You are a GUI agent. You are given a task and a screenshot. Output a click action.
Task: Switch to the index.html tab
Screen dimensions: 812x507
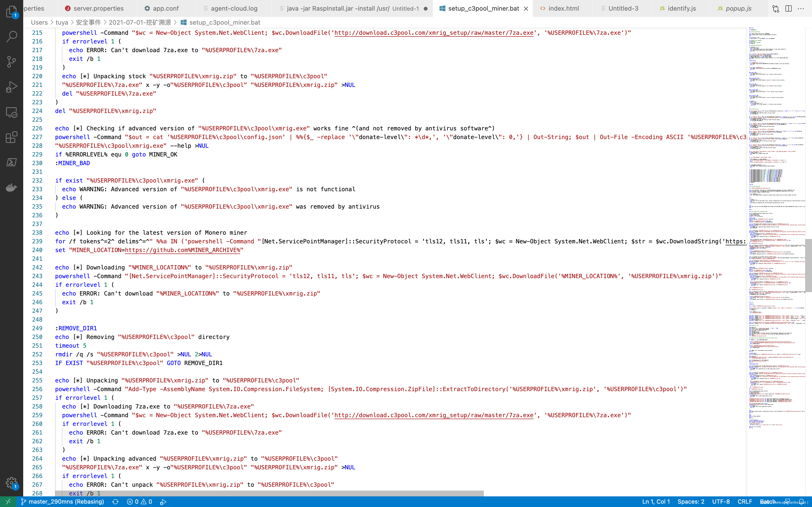563,8
